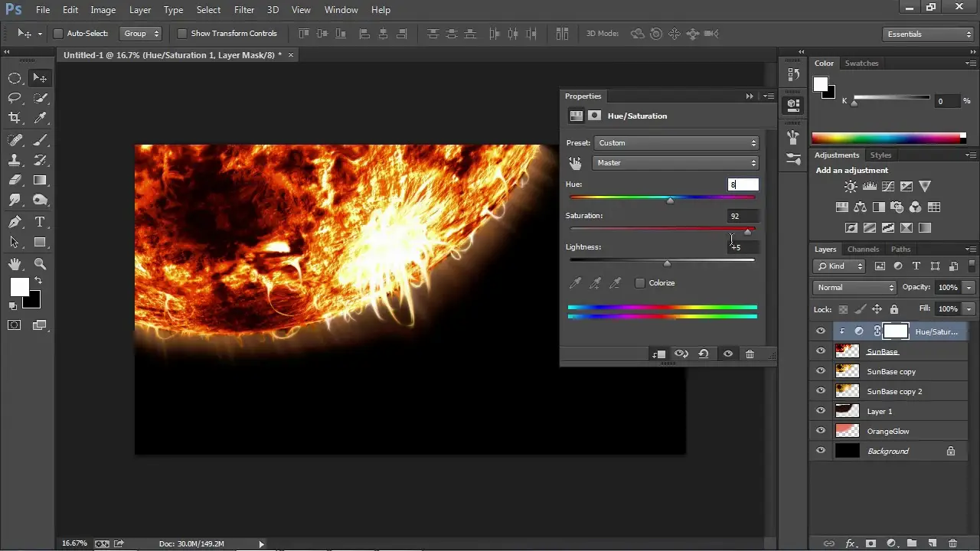Screen dimensions: 980x551
Task: Open the Master channel dropdown
Action: 676,163
